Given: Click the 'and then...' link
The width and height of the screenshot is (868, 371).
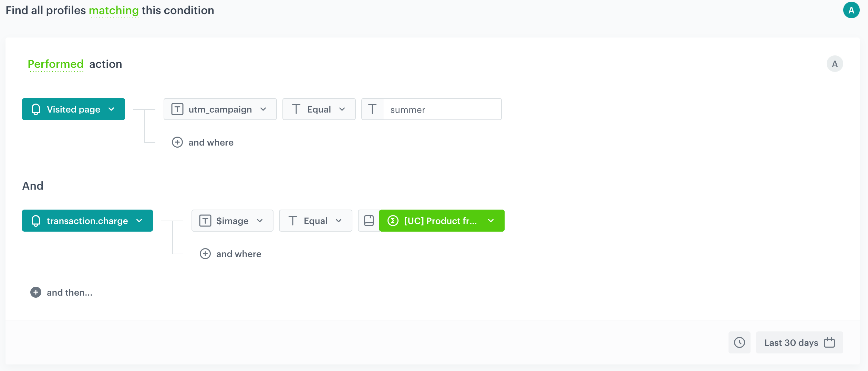Looking at the screenshot, I should pos(70,292).
